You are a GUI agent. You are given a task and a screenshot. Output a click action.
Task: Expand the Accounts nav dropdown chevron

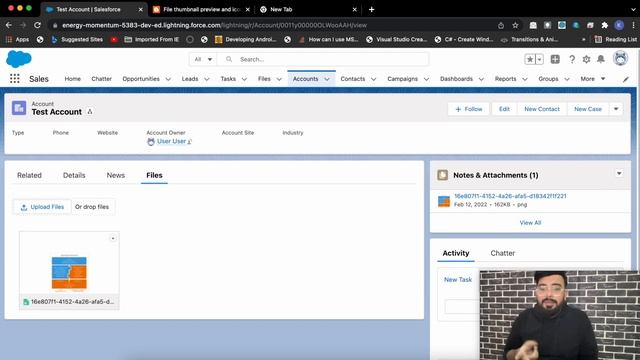click(327, 79)
